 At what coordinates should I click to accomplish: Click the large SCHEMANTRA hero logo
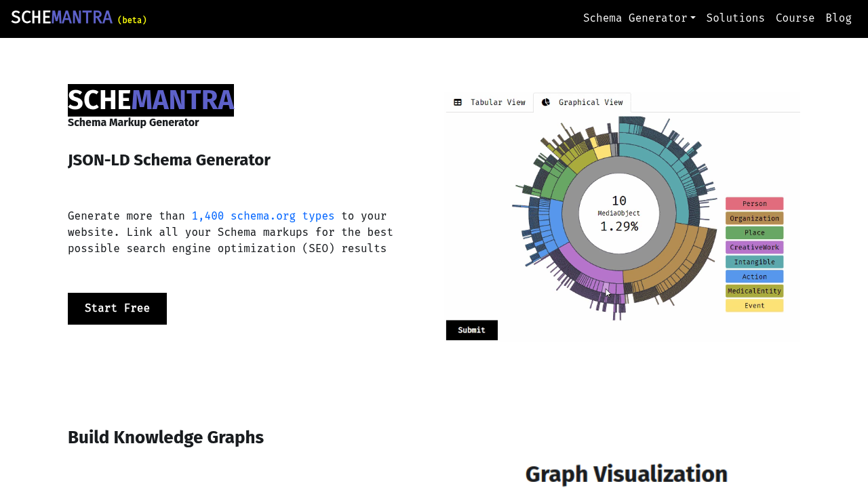(x=151, y=100)
